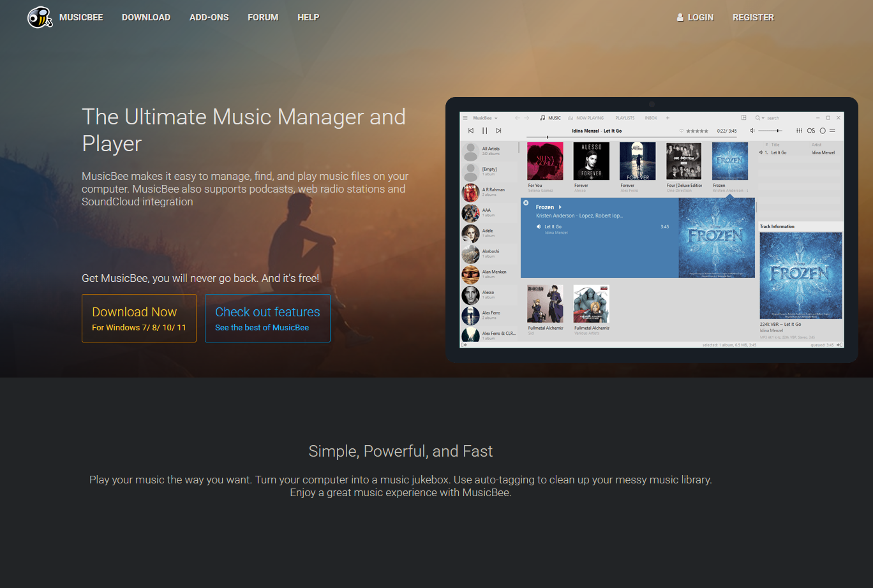873x588 pixels.
Task: Click the two-line icon in player controls
Action: (x=833, y=131)
